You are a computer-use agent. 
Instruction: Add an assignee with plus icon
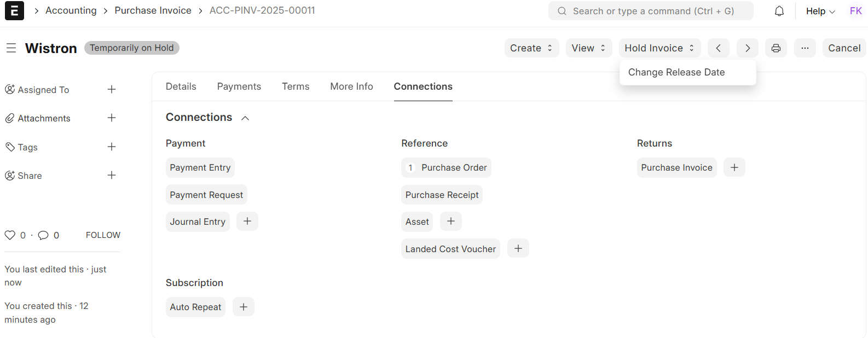tap(112, 89)
